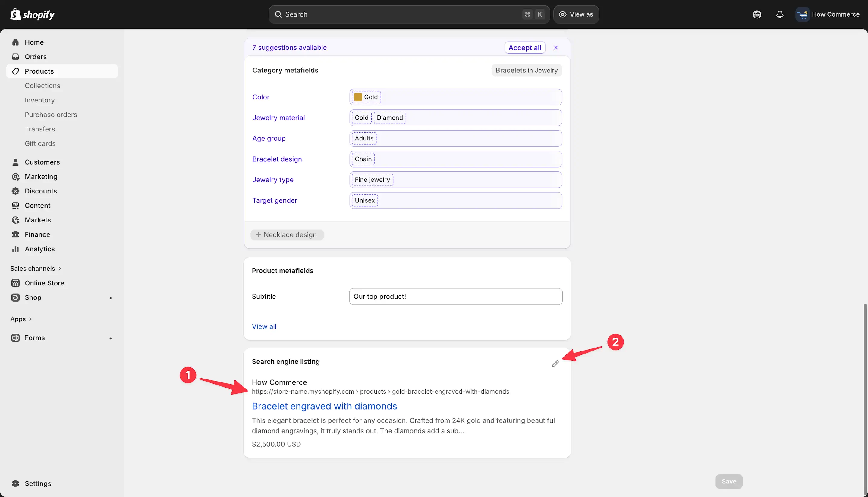Click the View as button
Image resolution: width=868 pixels, height=497 pixels.
point(576,14)
